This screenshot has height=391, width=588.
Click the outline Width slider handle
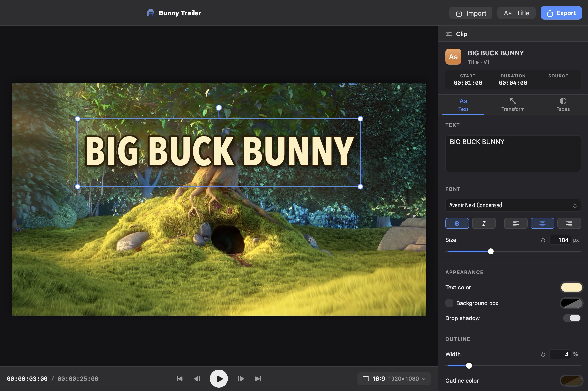pyautogui.click(x=469, y=366)
